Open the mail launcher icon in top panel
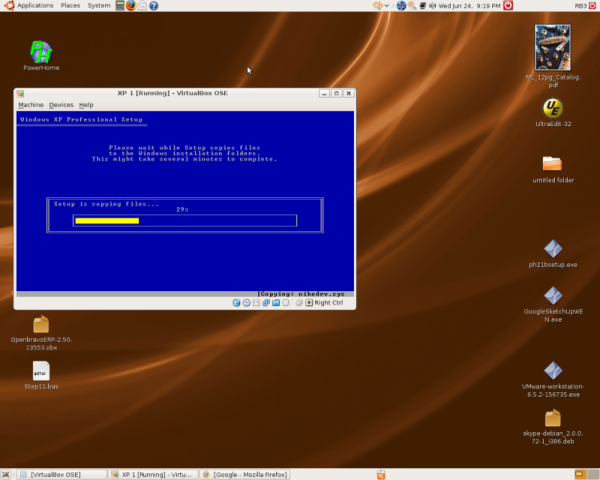This screenshot has height=480, width=600. point(142,5)
